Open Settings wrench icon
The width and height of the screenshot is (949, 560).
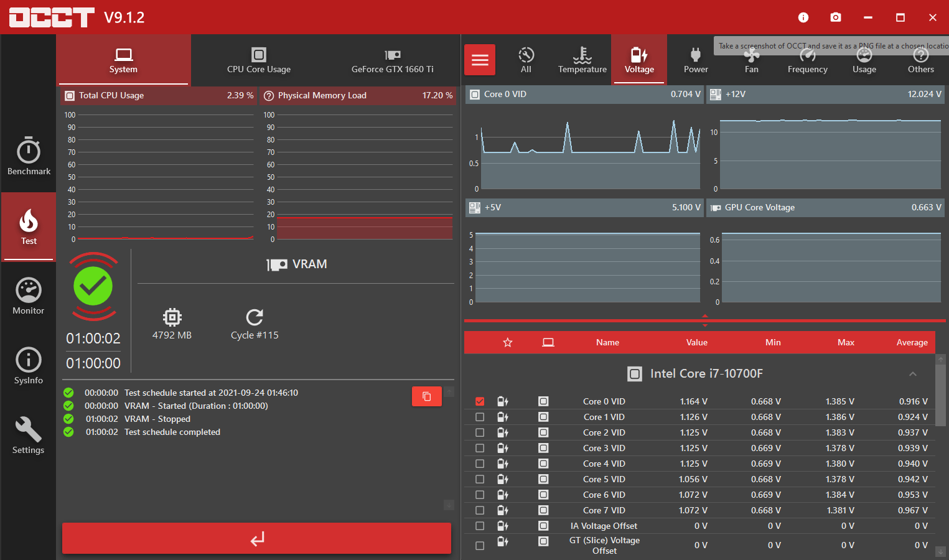pos(29,429)
